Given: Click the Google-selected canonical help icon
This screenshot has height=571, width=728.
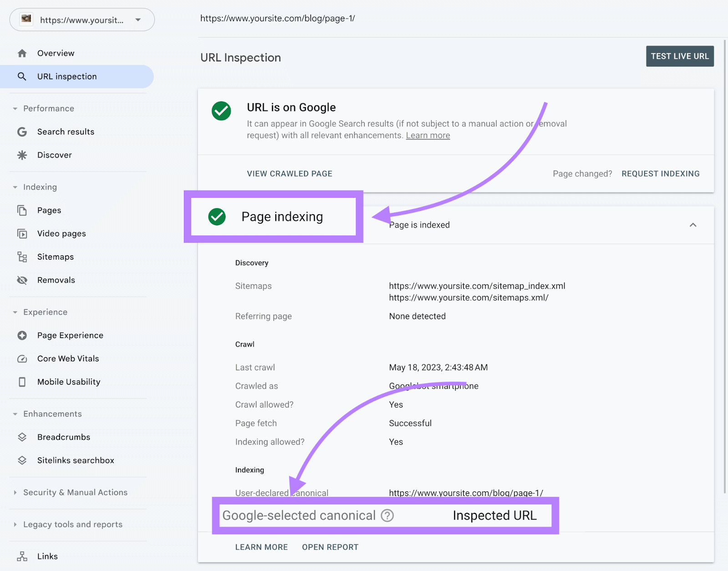Looking at the screenshot, I should coord(387,516).
